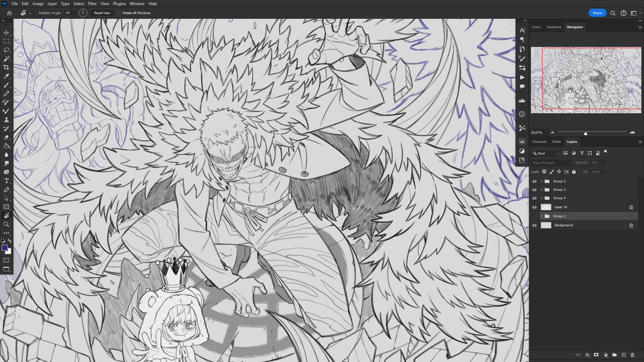Expand Group 3 folder arrow

[x=542, y=190]
